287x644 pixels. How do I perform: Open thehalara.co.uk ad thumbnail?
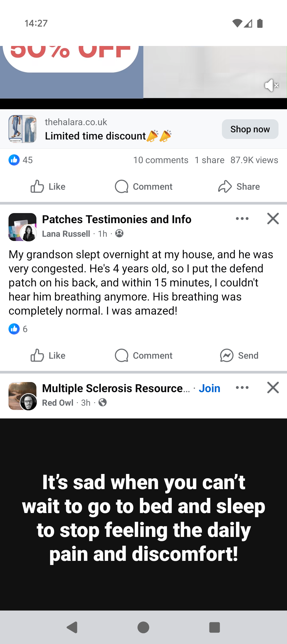(x=22, y=129)
